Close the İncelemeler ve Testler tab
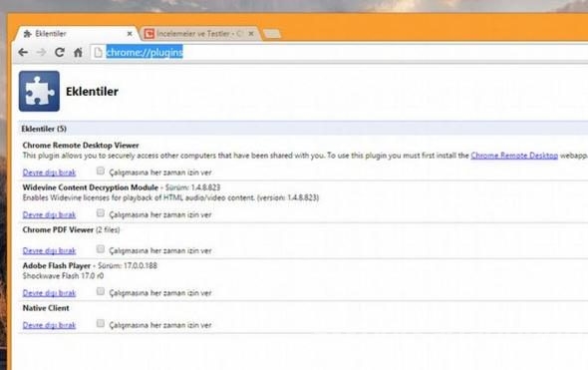The height and width of the screenshot is (370, 588). [x=251, y=34]
